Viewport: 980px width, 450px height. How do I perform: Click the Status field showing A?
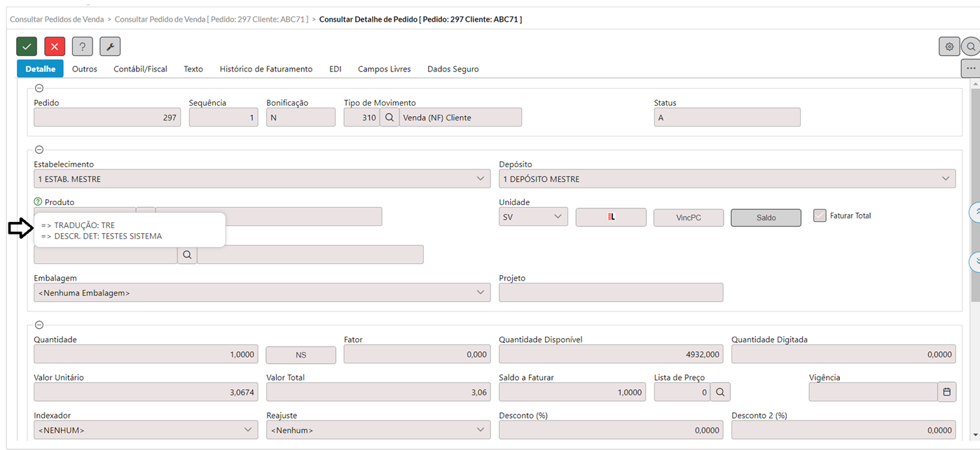727,118
